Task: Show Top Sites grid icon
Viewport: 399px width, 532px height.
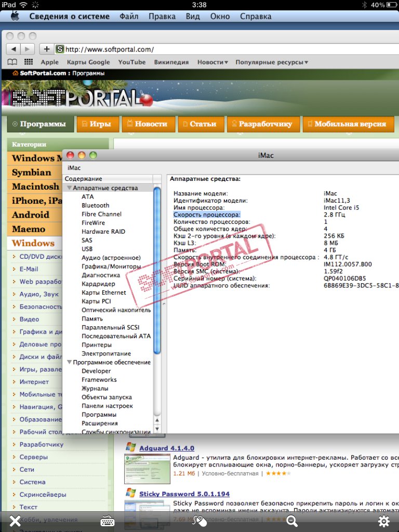Action: pos(29,62)
